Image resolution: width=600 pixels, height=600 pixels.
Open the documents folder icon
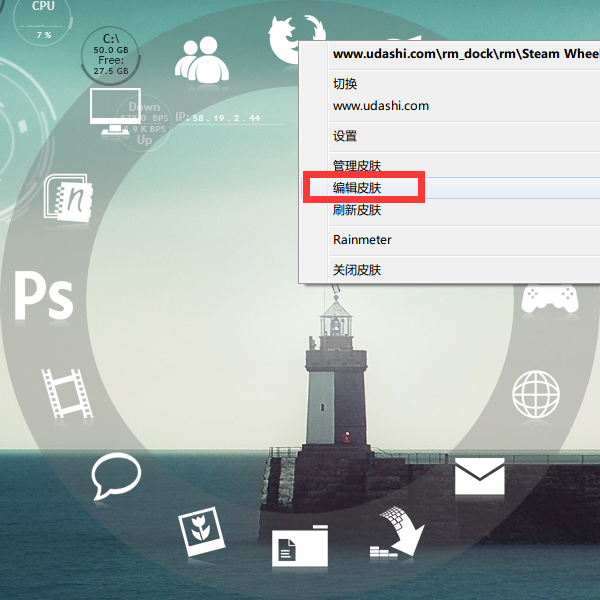click(x=300, y=546)
